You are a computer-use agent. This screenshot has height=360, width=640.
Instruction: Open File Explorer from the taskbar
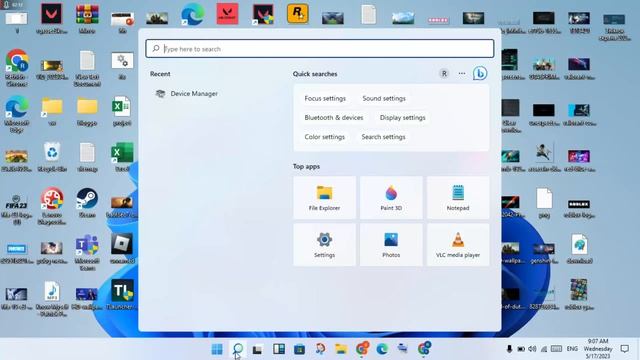pyautogui.click(x=341, y=349)
